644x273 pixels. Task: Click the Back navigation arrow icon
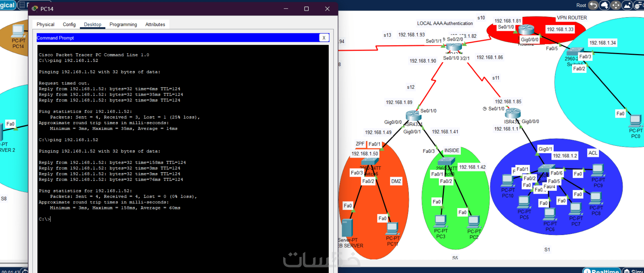[593, 5]
